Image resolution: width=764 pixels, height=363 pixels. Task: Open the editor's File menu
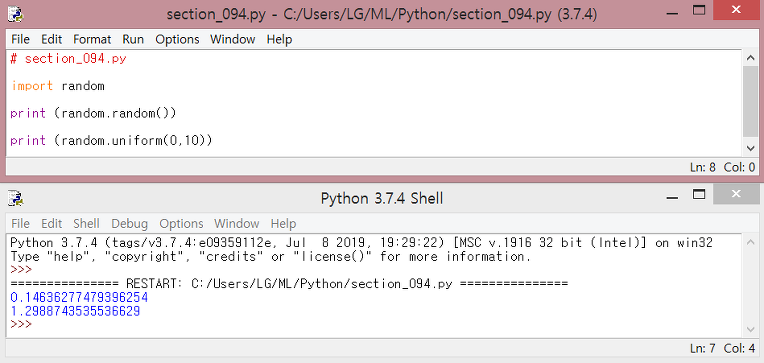[20, 39]
